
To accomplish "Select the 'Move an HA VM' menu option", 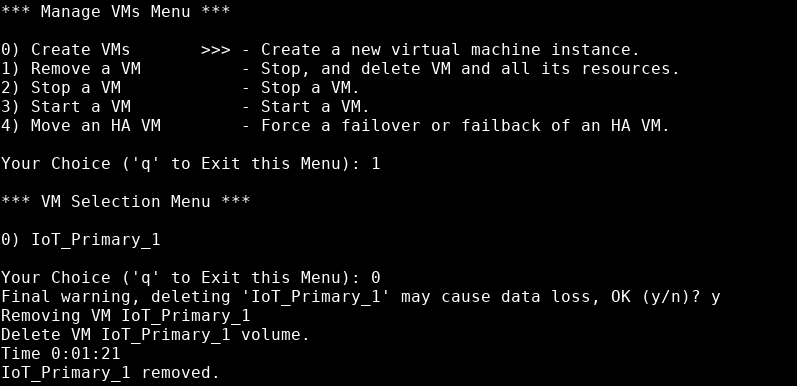I will 80,125.
